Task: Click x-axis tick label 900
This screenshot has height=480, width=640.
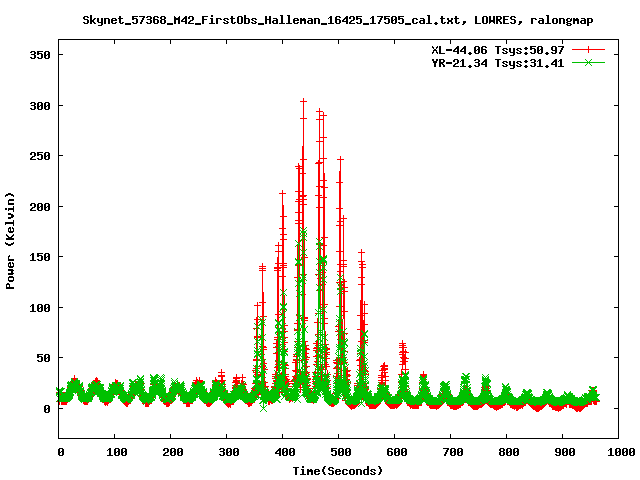Action: pyautogui.click(x=565, y=452)
